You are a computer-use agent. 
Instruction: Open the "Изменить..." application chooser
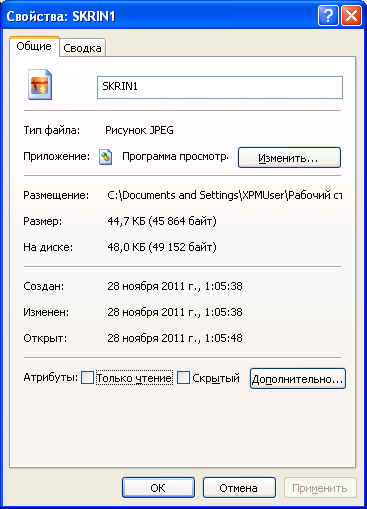coord(289,157)
